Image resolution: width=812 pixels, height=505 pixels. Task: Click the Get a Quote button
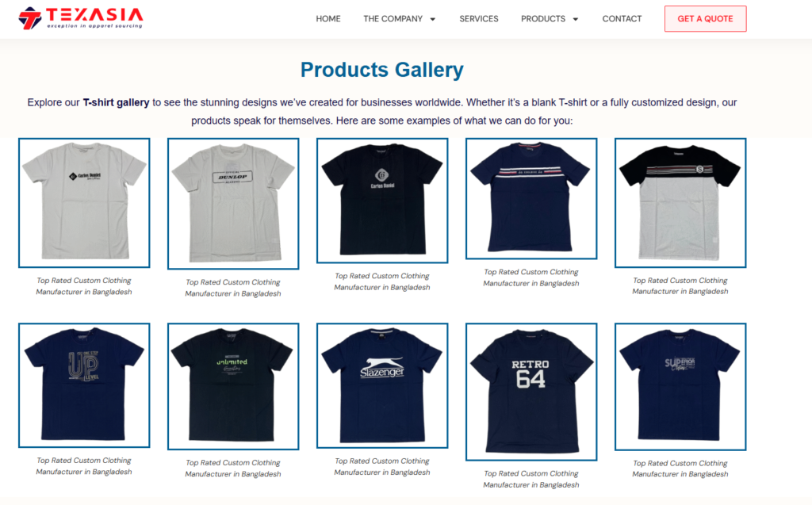point(705,19)
